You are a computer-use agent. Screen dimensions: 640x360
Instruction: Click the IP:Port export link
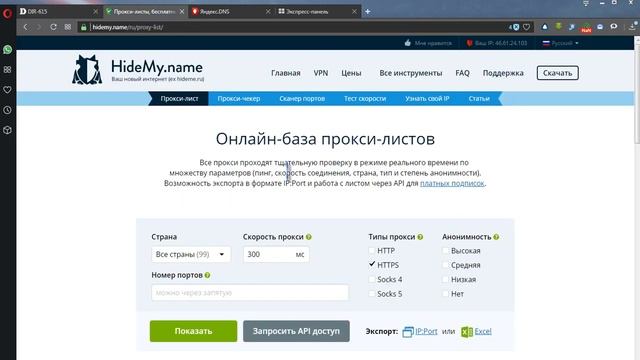point(426,331)
